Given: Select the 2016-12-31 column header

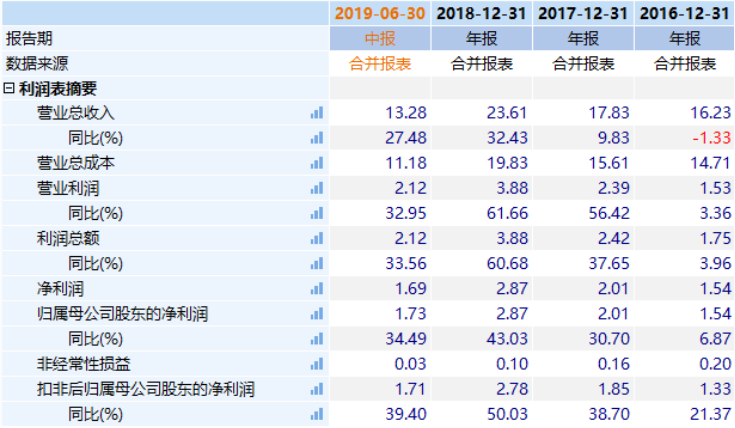Looking at the screenshot, I should (x=684, y=13).
